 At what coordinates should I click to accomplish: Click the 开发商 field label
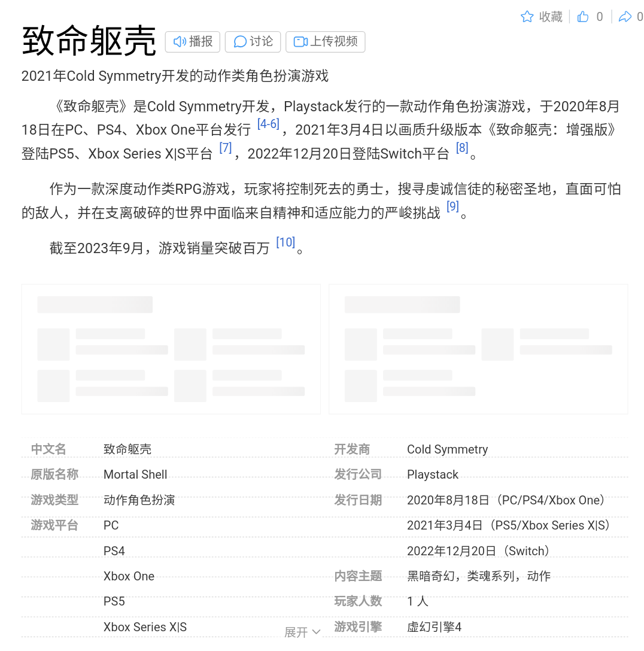(x=352, y=449)
